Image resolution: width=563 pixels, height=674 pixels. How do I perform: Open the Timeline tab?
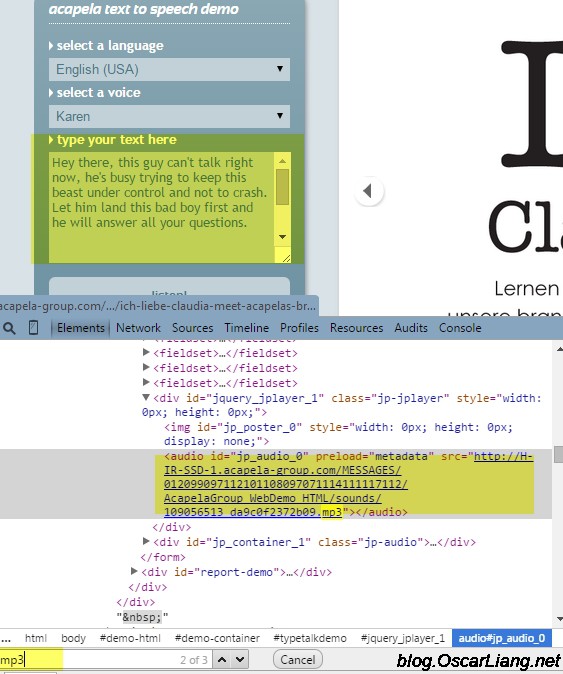(247, 328)
